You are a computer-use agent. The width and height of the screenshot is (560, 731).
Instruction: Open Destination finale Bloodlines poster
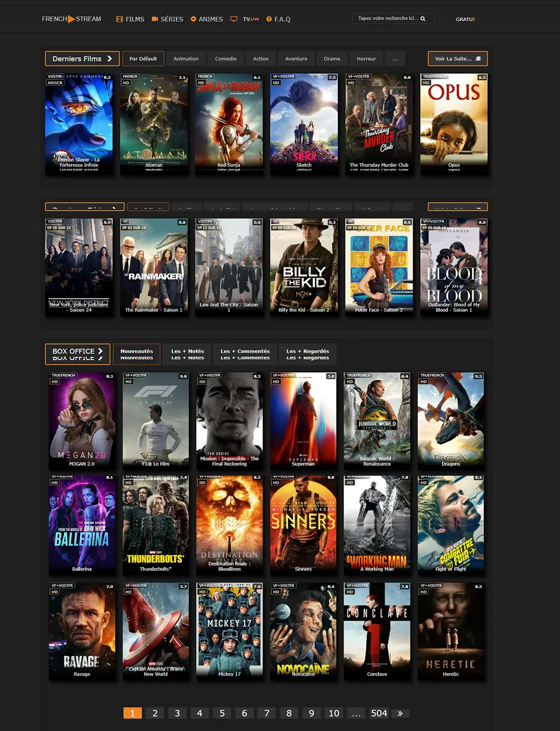(230, 525)
